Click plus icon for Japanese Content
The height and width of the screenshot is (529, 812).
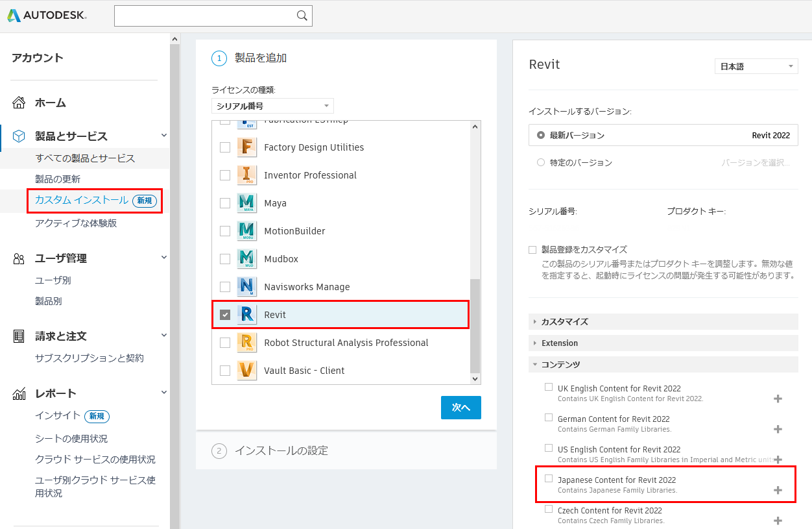(x=778, y=490)
